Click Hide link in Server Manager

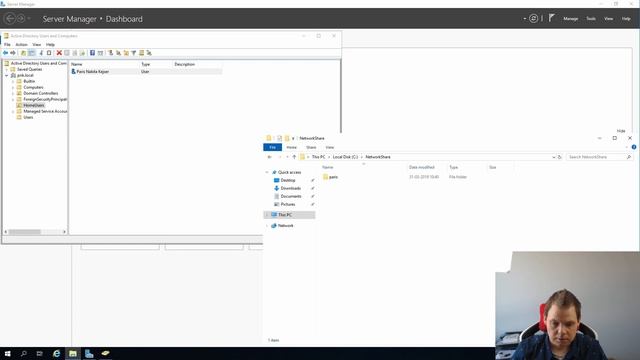pyautogui.click(x=621, y=131)
